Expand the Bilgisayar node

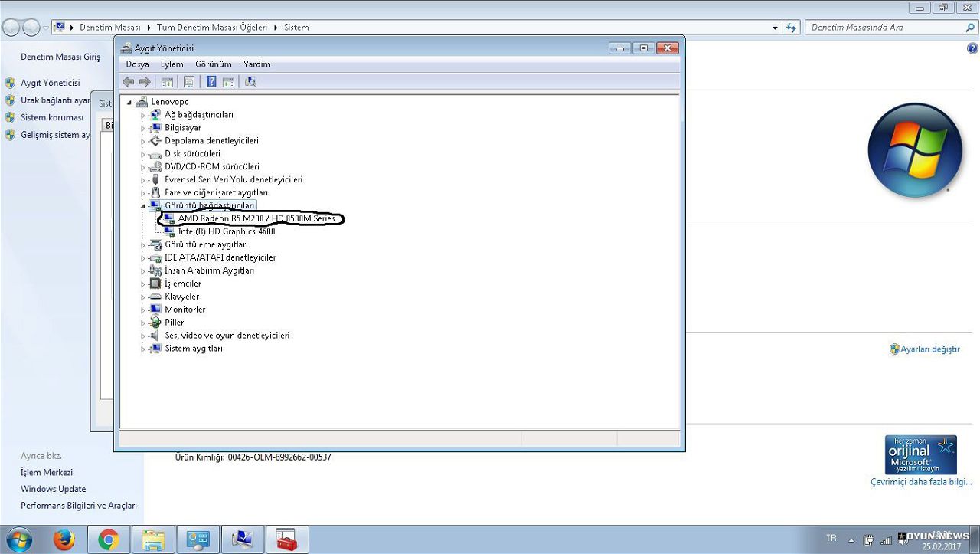click(142, 128)
